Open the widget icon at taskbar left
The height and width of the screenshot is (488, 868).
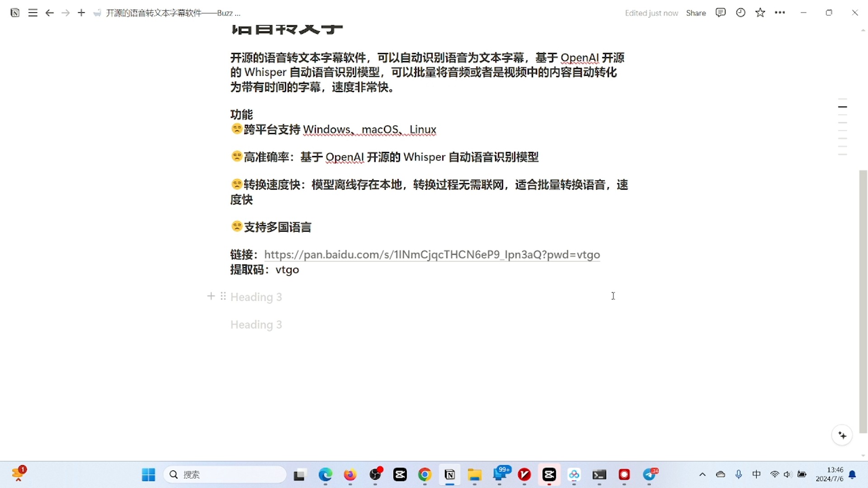pyautogui.click(x=19, y=474)
